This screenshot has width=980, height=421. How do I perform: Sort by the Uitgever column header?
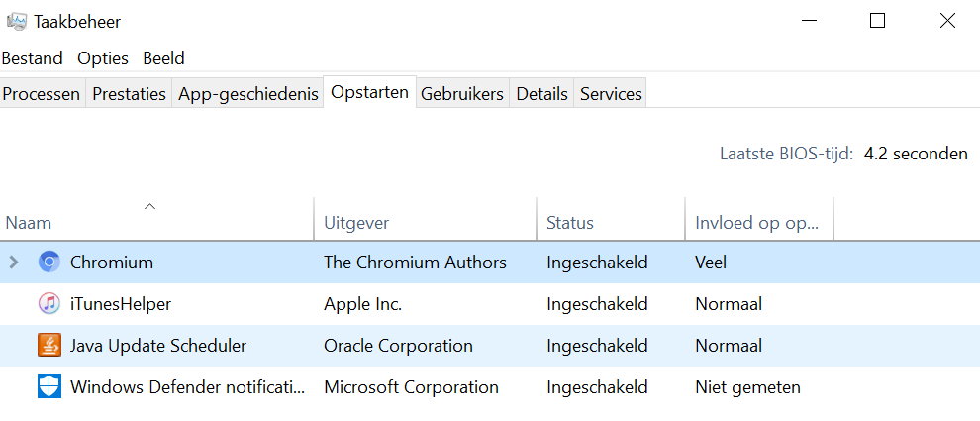coord(425,218)
